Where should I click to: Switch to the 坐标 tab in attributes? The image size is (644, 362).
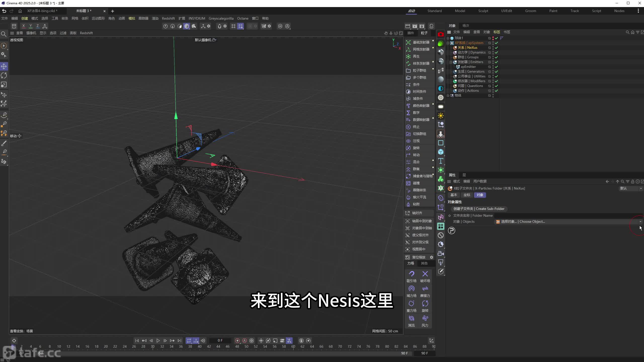pyautogui.click(x=467, y=195)
